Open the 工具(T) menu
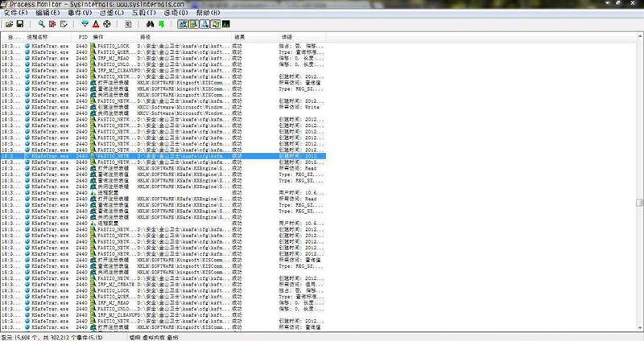The image size is (644, 341). (x=144, y=13)
